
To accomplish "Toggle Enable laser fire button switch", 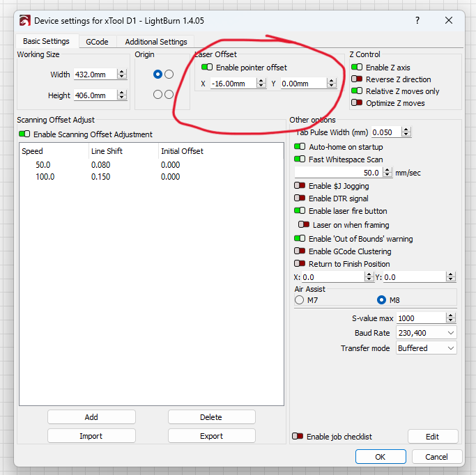I will coord(300,210).
